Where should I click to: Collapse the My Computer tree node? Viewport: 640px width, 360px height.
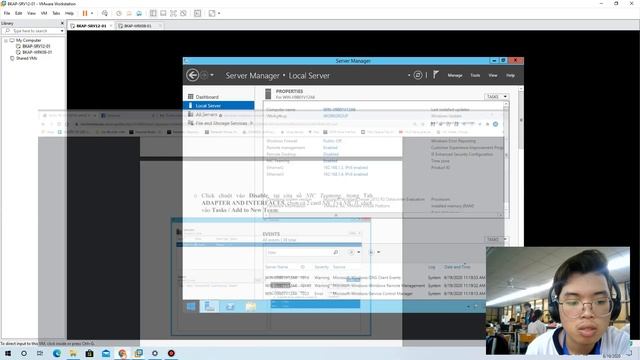6,40
